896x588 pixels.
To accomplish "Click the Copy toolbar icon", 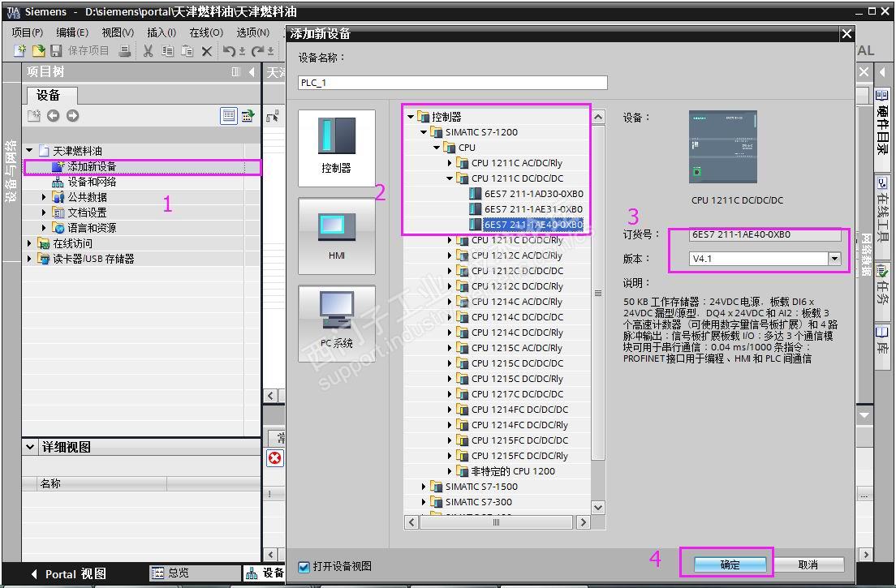I will 167,51.
